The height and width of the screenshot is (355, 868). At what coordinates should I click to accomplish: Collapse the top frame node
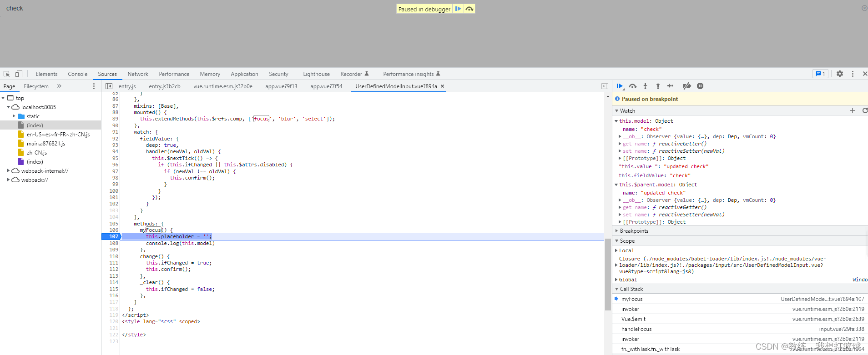(3, 98)
